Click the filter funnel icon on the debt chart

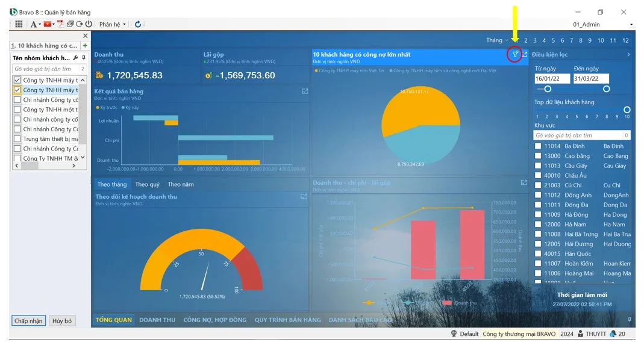pyautogui.click(x=514, y=54)
